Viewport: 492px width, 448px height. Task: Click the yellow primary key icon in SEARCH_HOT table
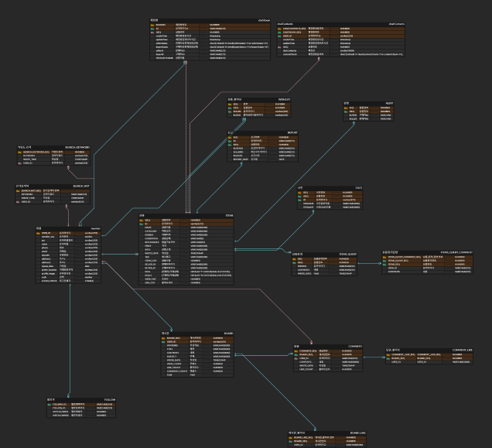18,191
